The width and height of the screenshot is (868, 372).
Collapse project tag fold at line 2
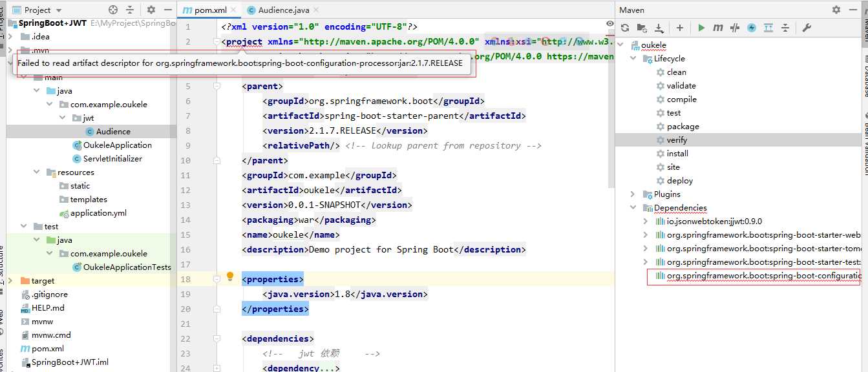pos(217,42)
